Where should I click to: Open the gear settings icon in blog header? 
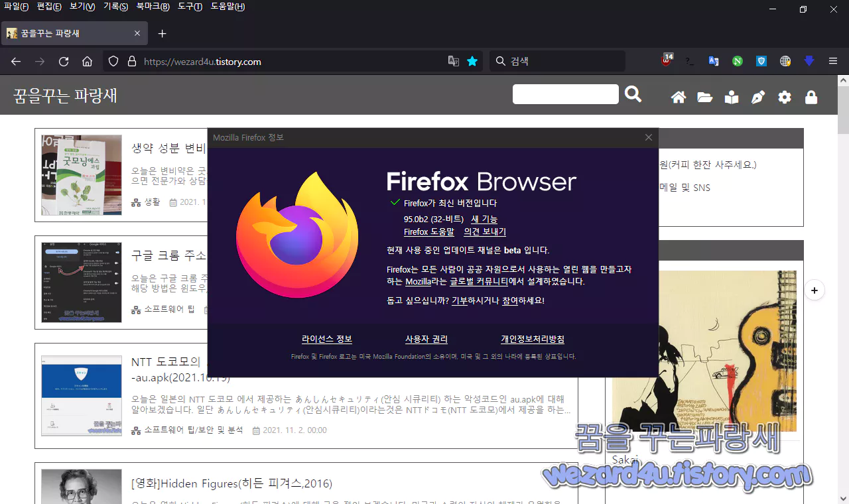[x=785, y=97]
